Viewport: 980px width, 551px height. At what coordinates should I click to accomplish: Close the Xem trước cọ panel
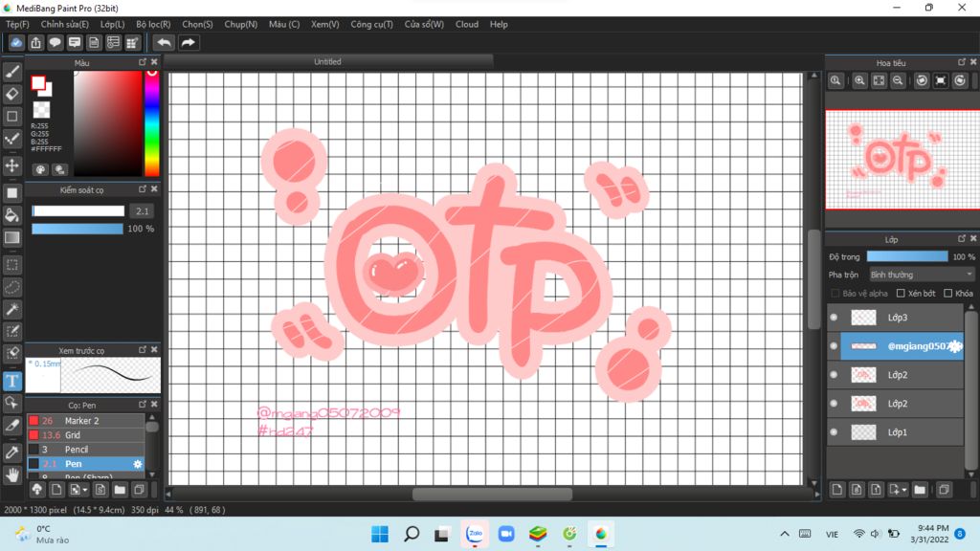coord(154,350)
